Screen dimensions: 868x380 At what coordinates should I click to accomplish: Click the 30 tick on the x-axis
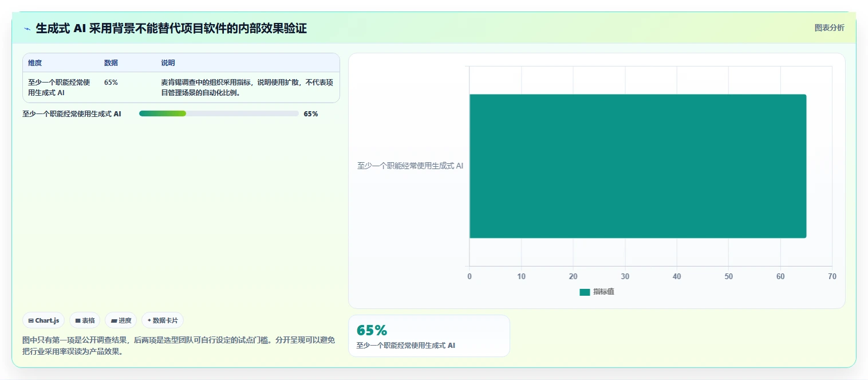[625, 276]
